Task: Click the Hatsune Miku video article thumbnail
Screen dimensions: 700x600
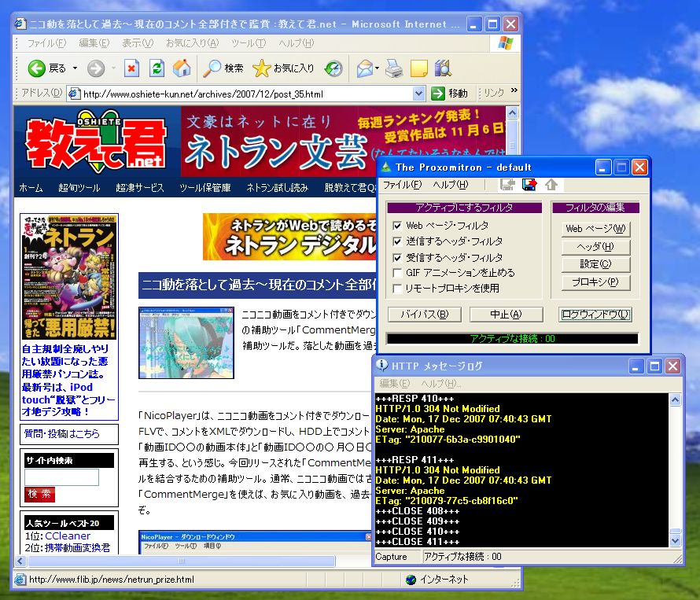Action: 186,342
